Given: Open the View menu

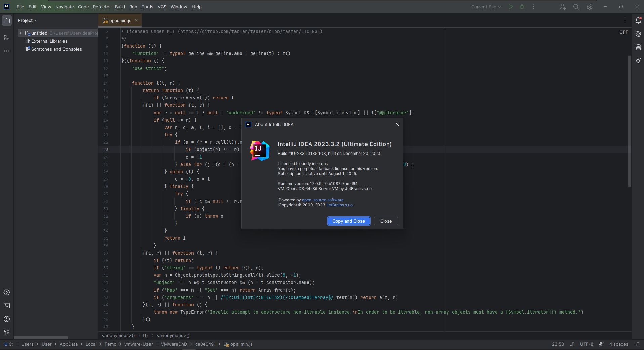Looking at the screenshot, I should tap(46, 7).
